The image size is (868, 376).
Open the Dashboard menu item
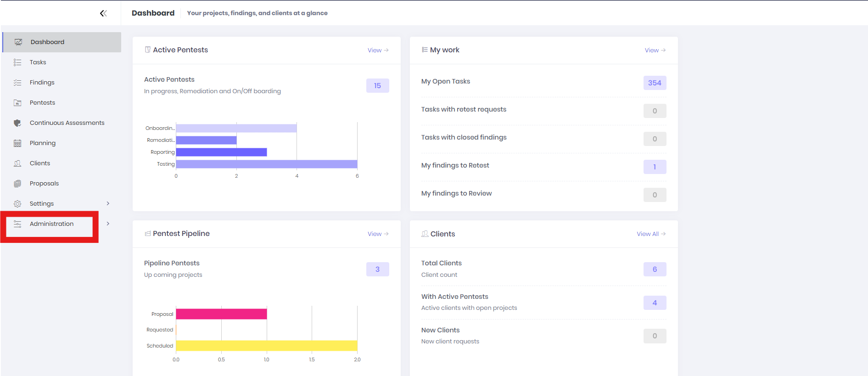tap(62, 42)
